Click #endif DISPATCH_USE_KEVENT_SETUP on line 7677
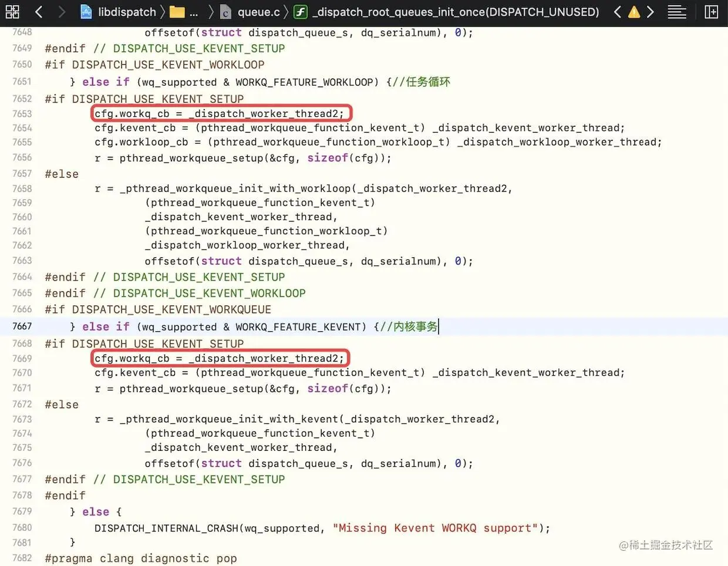The width and height of the screenshot is (728, 566). (x=165, y=480)
